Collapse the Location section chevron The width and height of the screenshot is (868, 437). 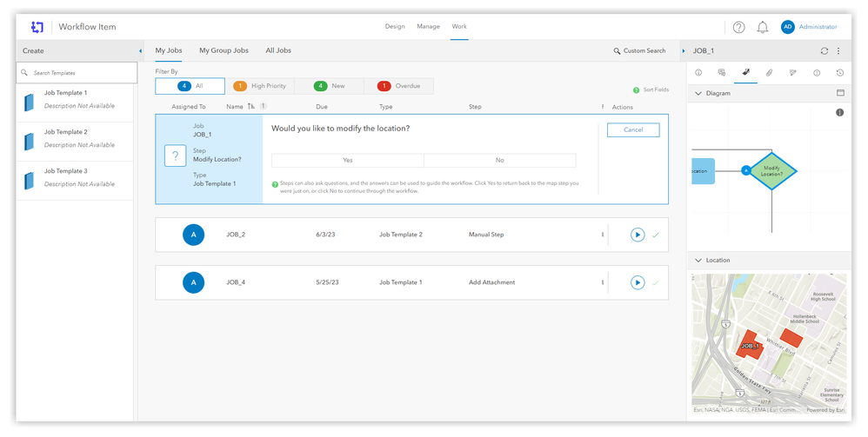tap(698, 260)
